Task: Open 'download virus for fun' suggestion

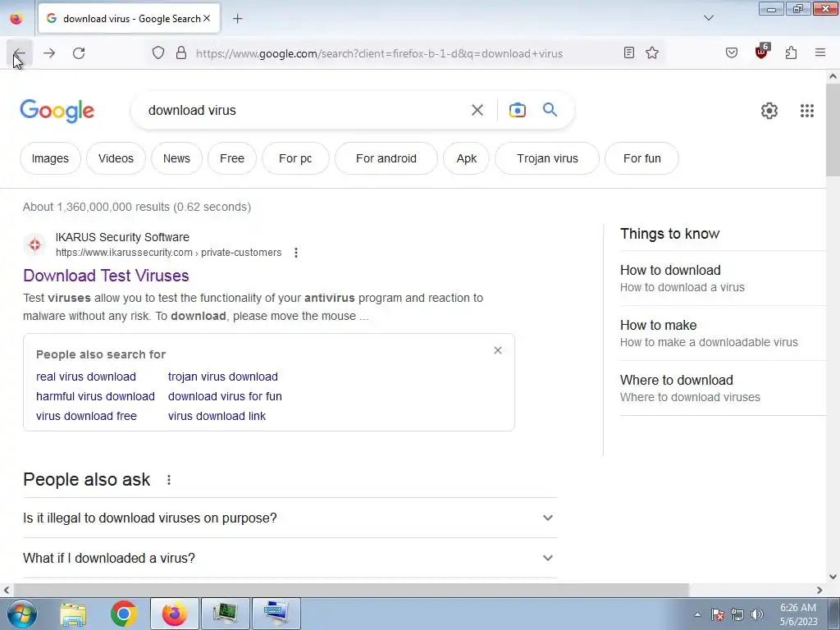Action: tap(225, 396)
